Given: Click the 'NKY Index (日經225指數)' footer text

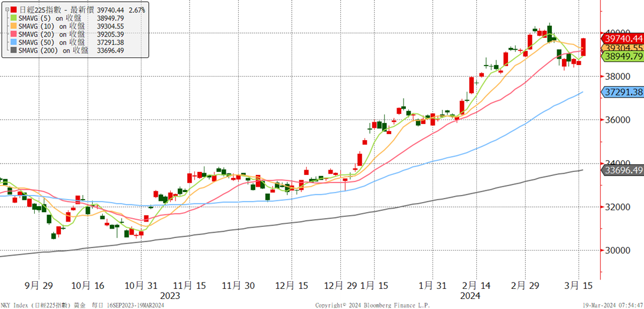Looking at the screenshot, I should pyautogui.click(x=35, y=305).
